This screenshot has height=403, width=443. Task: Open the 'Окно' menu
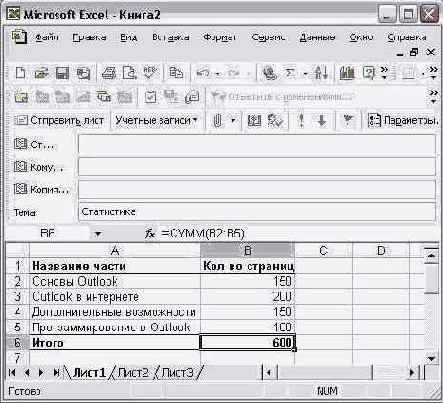(361, 37)
